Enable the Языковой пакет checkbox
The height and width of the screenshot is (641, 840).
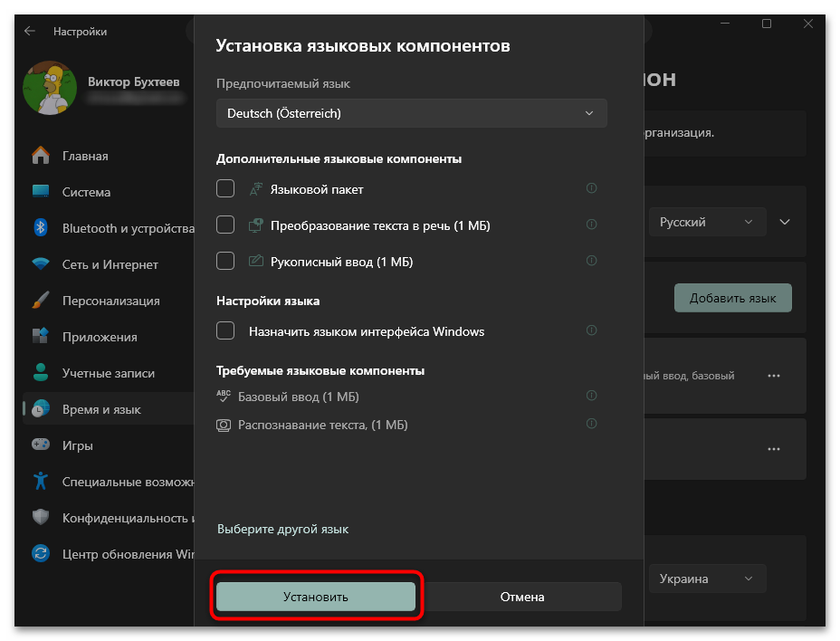(x=225, y=188)
